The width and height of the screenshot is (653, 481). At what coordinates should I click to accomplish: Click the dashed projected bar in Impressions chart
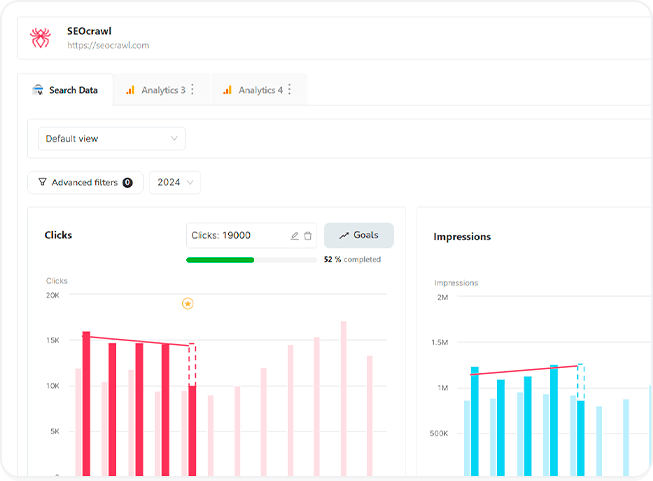(x=580, y=382)
